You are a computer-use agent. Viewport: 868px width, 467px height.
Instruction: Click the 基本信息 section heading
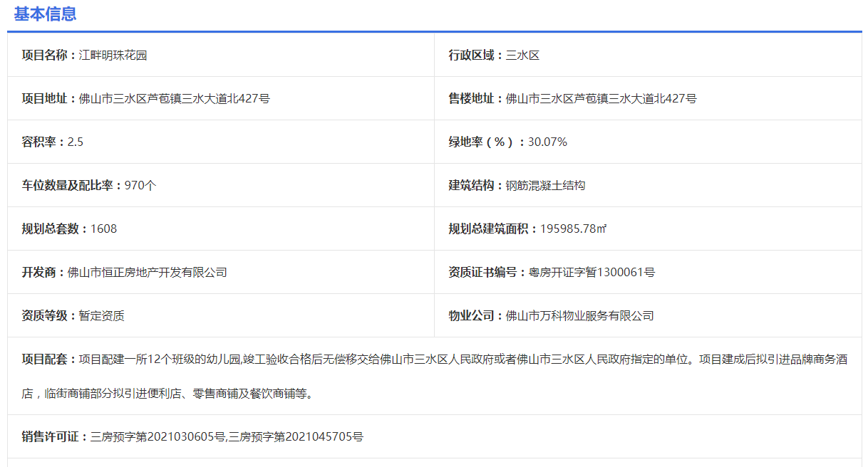pos(45,14)
